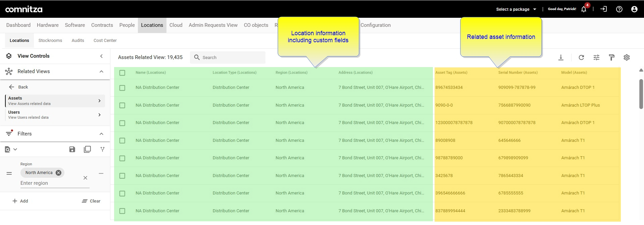Image resolution: width=644 pixels, height=225 pixels.
Task: Click the View Controls layers icon
Action: click(x=9, y=56)
